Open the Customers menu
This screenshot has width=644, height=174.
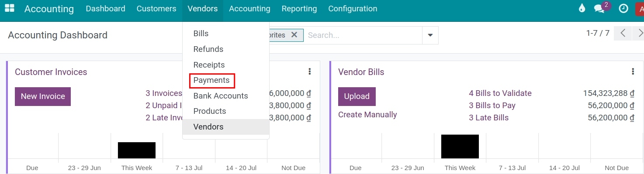[156, 9]
